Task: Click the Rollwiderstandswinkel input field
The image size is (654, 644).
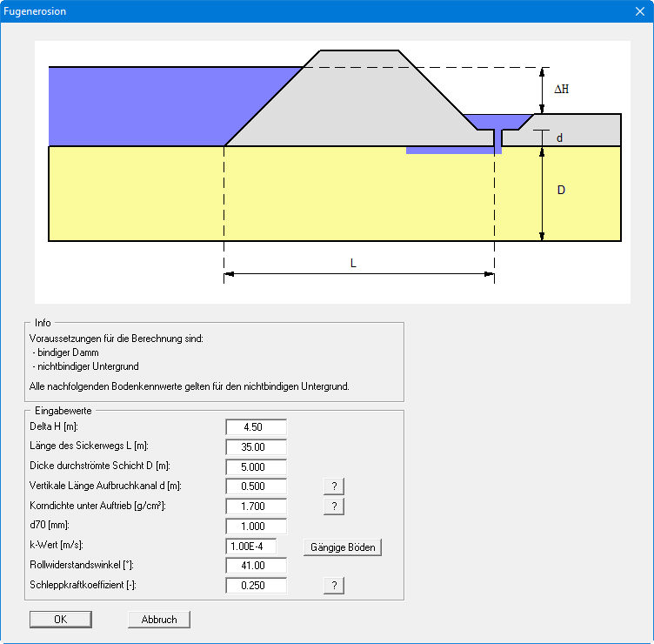Action: [x=255, y=567]
